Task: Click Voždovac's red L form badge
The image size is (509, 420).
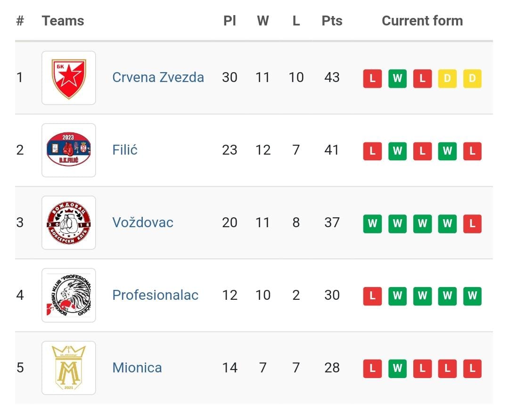Action: pos(472,223)
